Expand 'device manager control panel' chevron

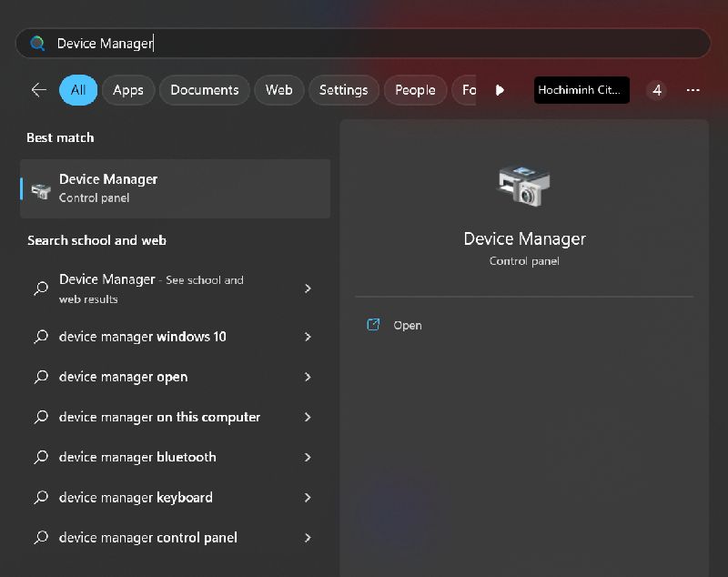[x=308, y=538]
